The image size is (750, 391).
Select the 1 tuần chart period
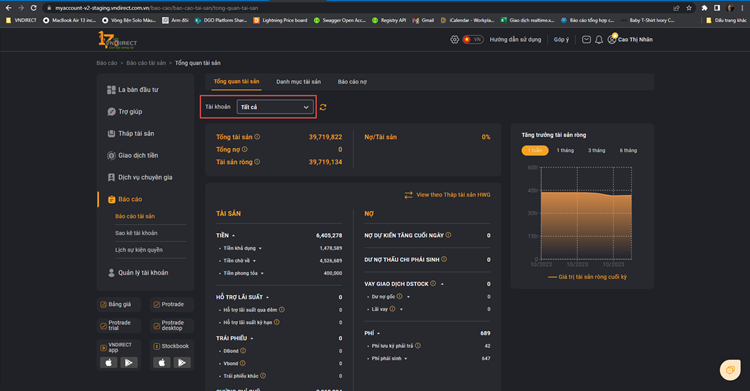[535, 150]
